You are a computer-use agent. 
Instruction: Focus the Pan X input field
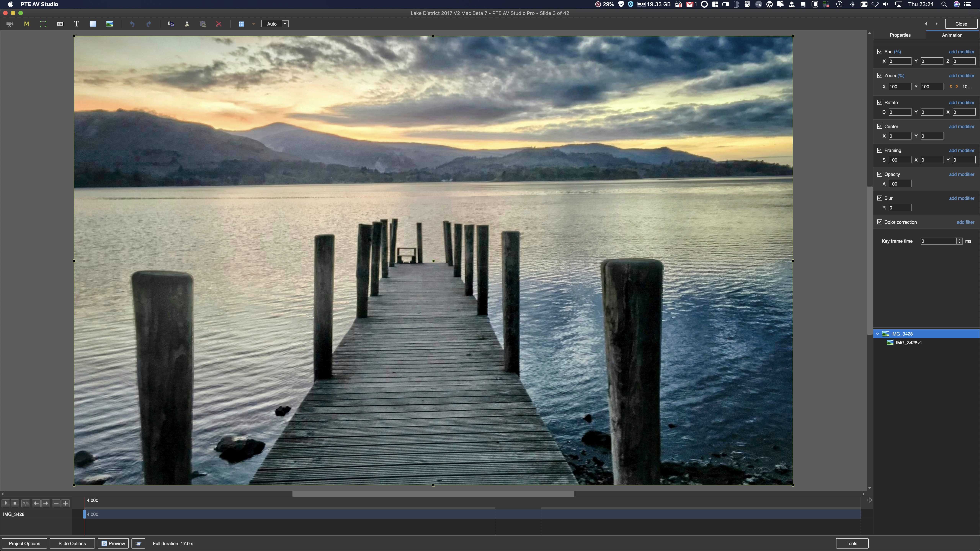pos(900,61)
